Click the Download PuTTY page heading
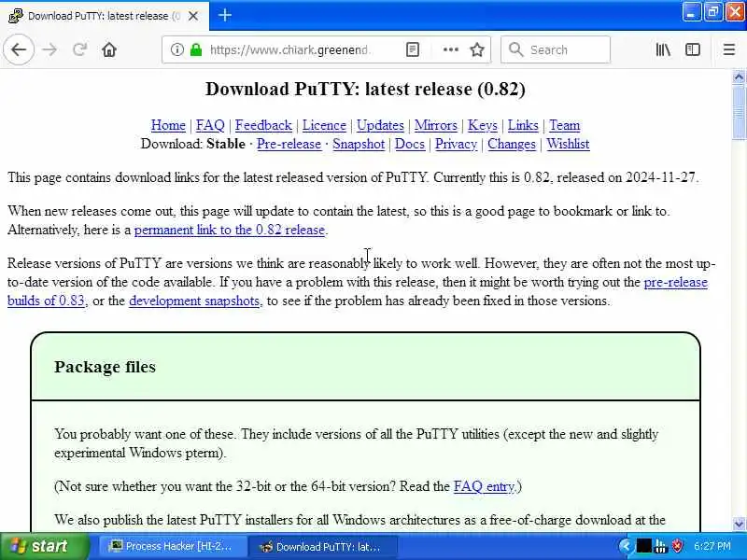The height and width of the screenshot is (560, 747). tap(365, 90)
